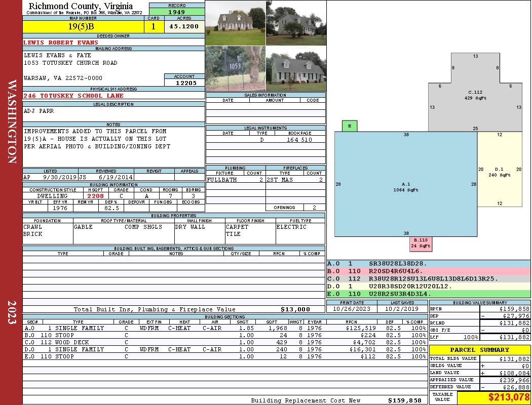Click the red taxable value $213,078

click(494, 397)
